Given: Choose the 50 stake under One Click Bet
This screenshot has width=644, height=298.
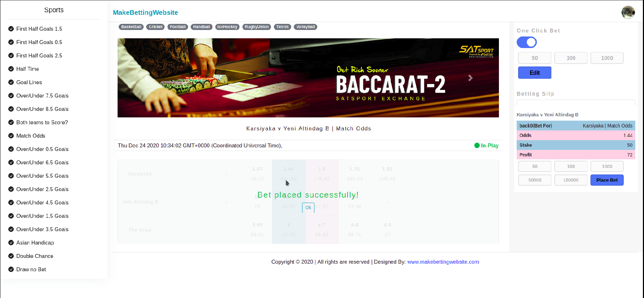Looking at the screenshot, I should [535, 58].
